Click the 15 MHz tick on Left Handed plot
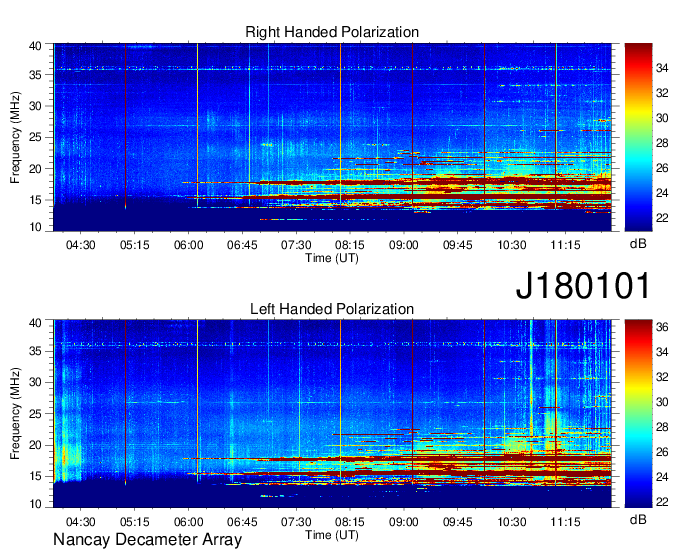 tap(36, 476)
